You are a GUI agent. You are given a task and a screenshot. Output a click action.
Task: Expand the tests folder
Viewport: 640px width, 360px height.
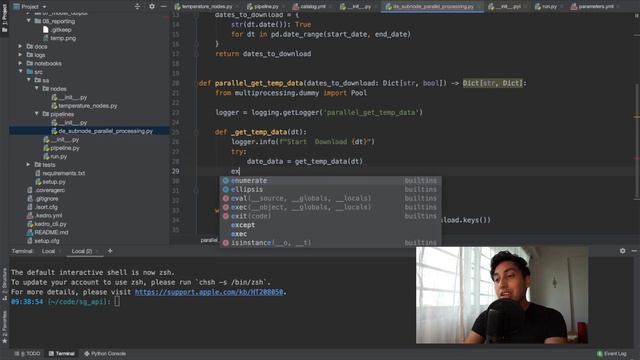29,164
